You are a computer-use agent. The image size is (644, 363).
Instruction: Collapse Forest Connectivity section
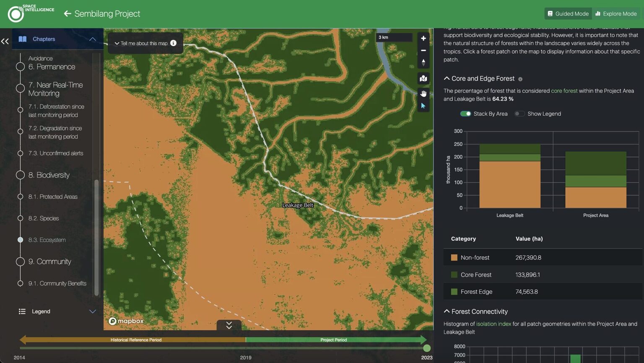click(x=447, y=311)
